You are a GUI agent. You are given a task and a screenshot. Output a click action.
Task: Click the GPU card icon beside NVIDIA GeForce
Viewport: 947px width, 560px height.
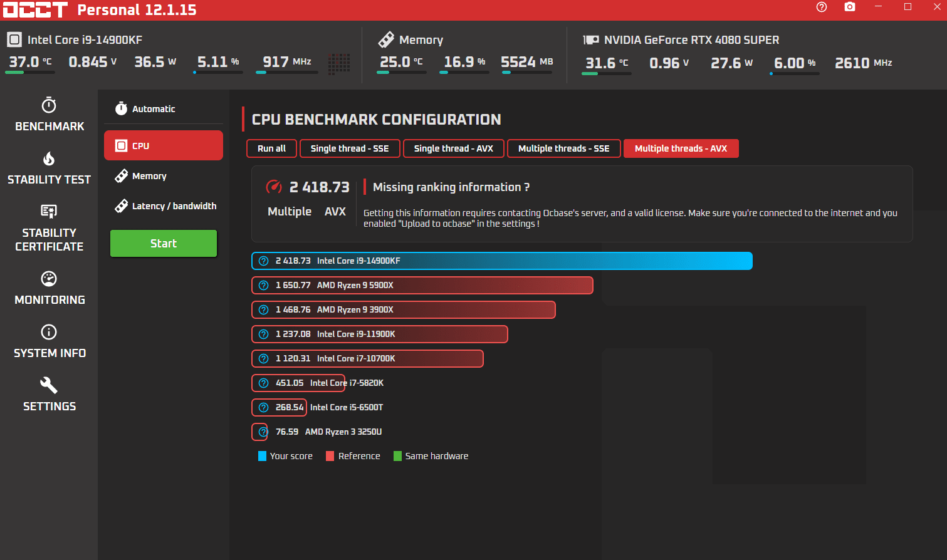(x=591, y=39)
